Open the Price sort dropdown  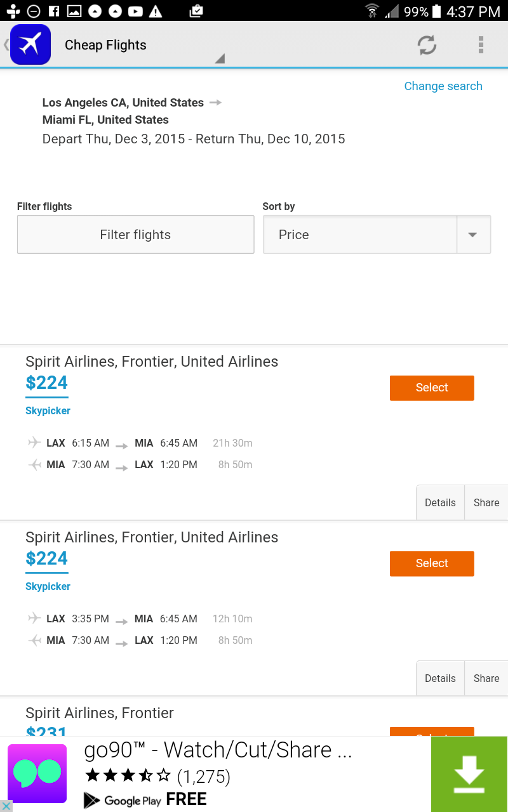click(x=377, y=234)
